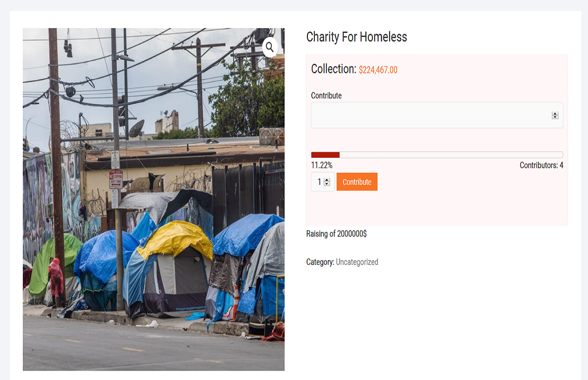Open the Uncategorized category link
The image size is (588, 380).
(357, 262)
